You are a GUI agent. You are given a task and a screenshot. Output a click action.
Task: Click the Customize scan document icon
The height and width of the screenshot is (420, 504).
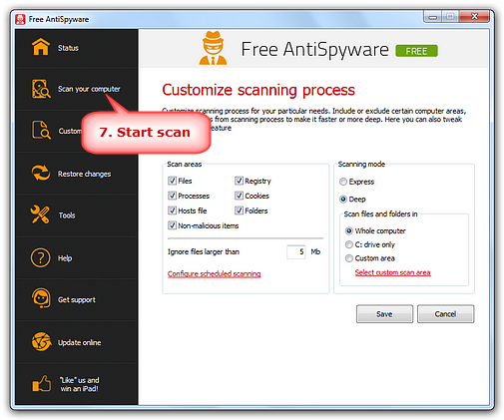click(x=41, y=130)
